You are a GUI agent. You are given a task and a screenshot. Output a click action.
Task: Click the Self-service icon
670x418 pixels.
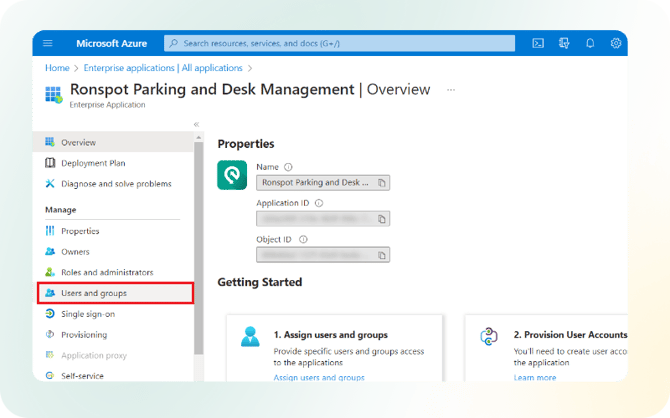click(x=50, y=376)
